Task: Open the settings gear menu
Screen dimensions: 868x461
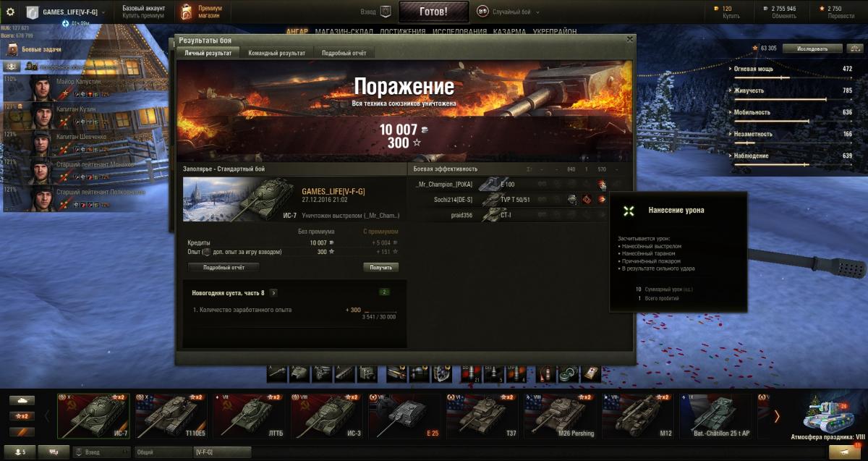Action: 10,12
